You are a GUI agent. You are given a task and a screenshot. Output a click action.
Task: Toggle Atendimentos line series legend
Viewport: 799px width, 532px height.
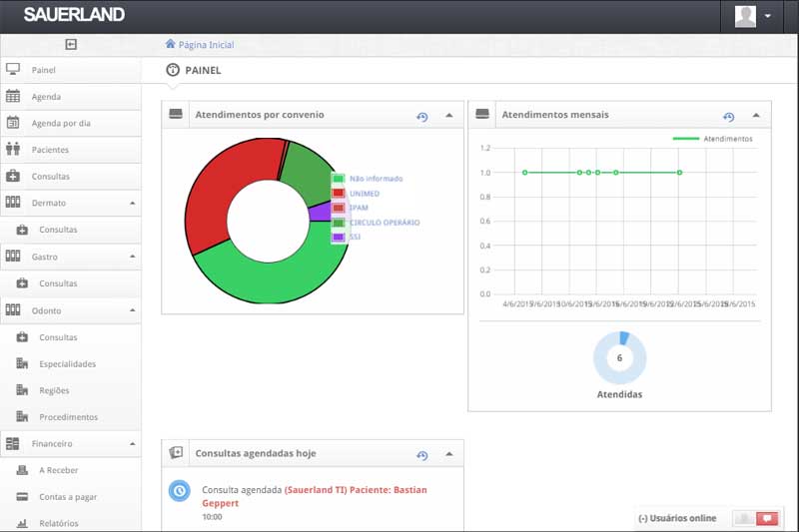point(712,139)
